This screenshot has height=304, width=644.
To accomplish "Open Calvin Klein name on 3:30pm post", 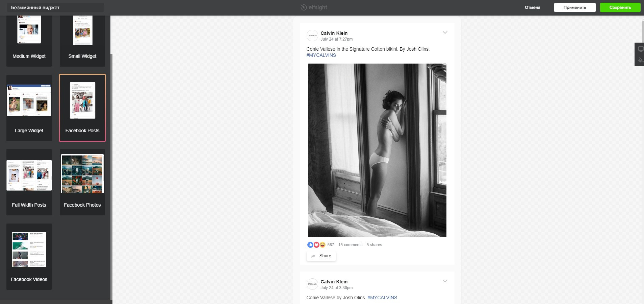I will pyautogui.click(x=334, y=282).
